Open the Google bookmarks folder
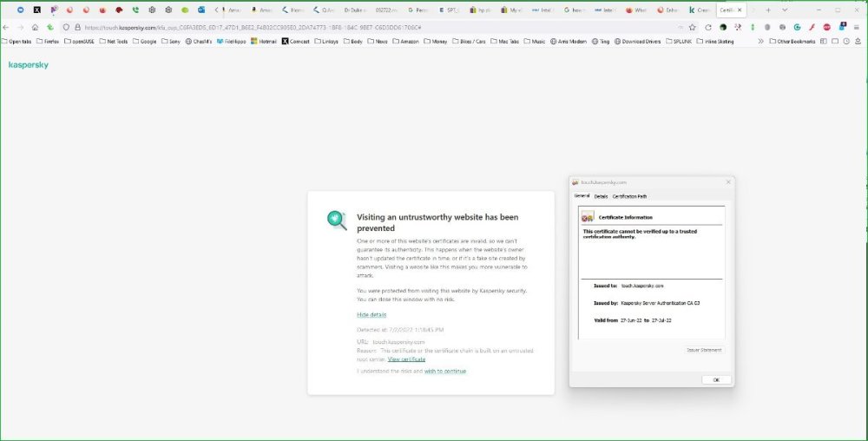The image size is (868, 441). click(144, 41)
